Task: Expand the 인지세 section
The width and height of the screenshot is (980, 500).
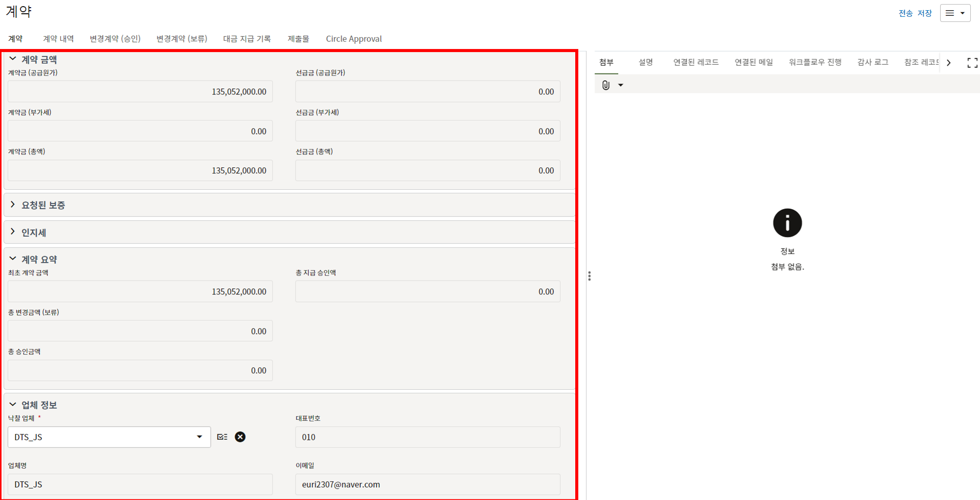Action: coord(13,232)
